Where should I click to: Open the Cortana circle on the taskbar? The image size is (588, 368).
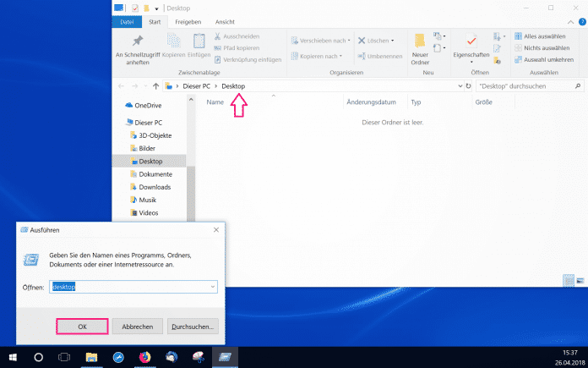38,357
